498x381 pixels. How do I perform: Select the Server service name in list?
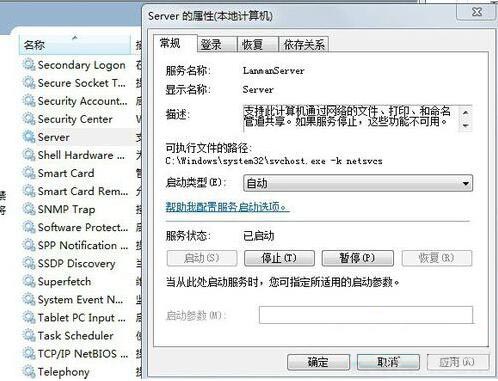coord(54,137)
